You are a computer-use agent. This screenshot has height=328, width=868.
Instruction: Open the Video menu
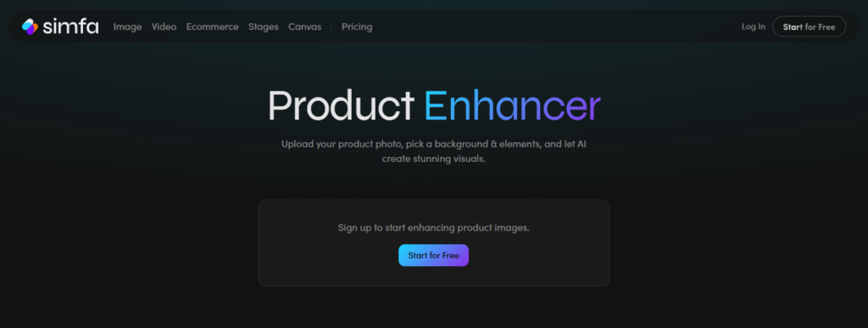pyautogui.click(x=164, y=26)
